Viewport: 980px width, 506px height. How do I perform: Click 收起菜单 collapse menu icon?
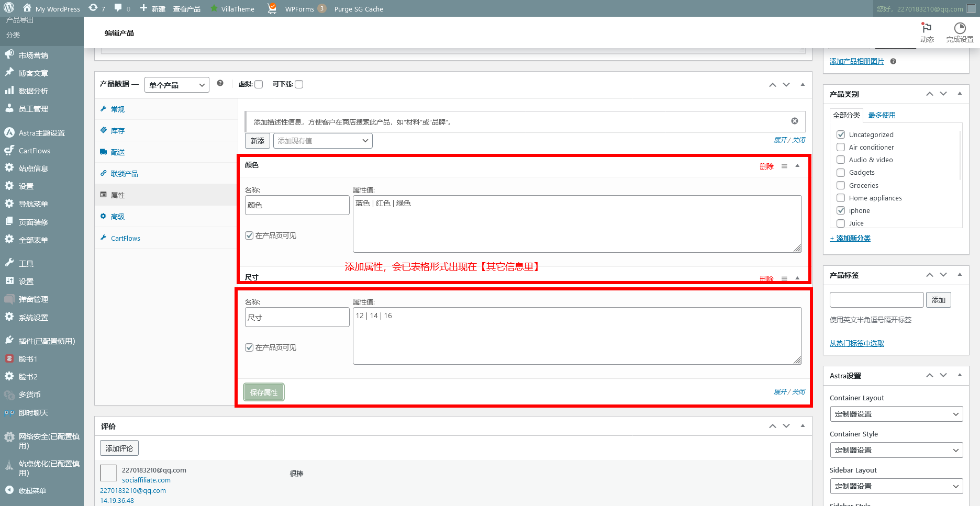(9, 490)
